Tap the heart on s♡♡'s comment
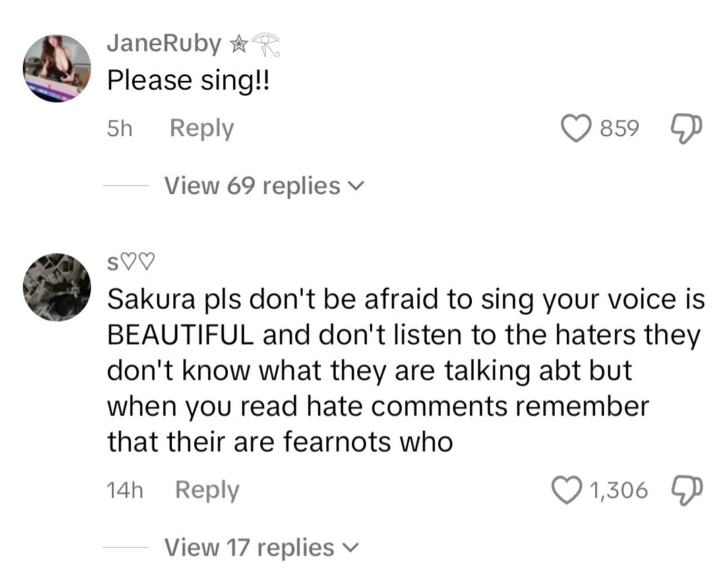Viewport: 728px width, 569px height. click(x=568, y=489)
